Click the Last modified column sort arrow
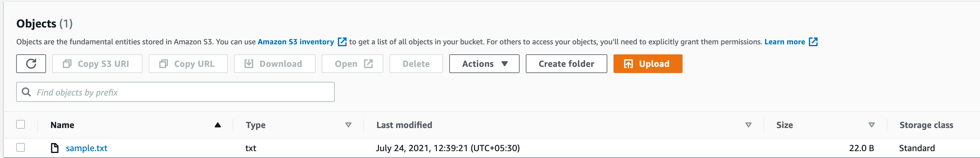The height and width of the screenshot is (158, 980). tap(748, 125)
